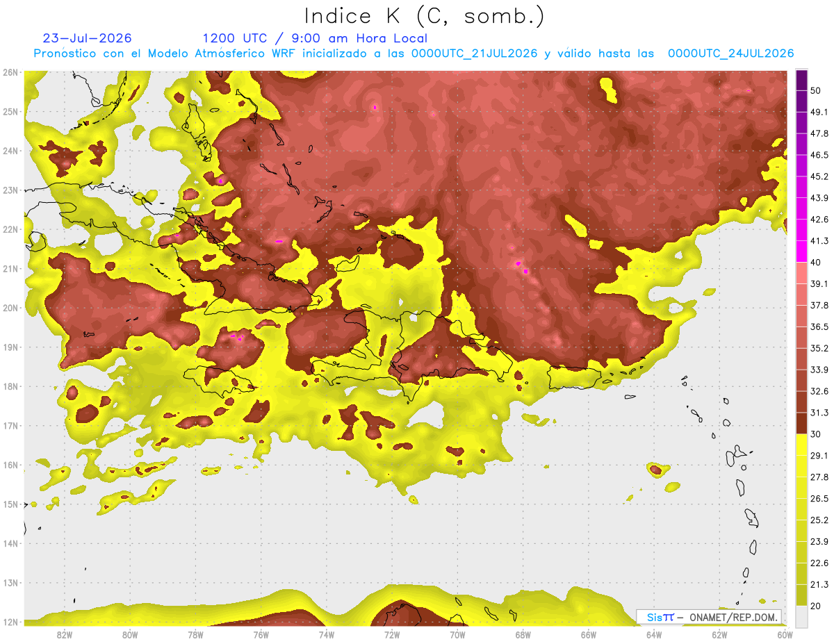Click the "SisPI – ONAMET/REP.DOM." credit label
This screenshot has height=644, width=834.
pyautogui.click(x=708, y=617)
